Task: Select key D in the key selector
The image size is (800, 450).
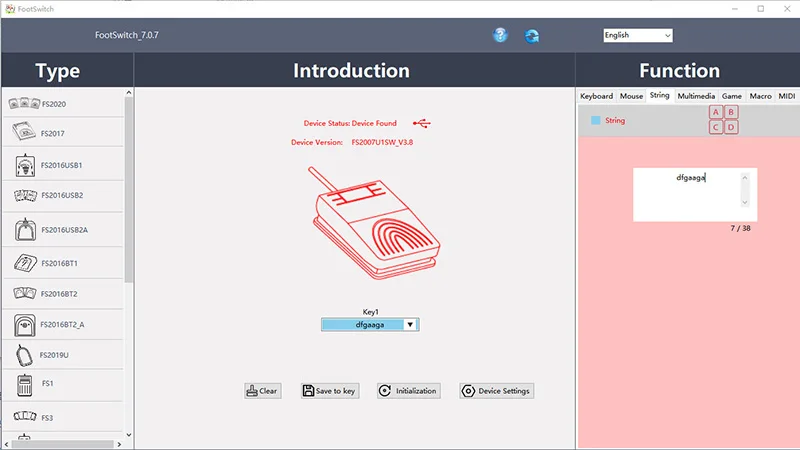Action: 731,127
